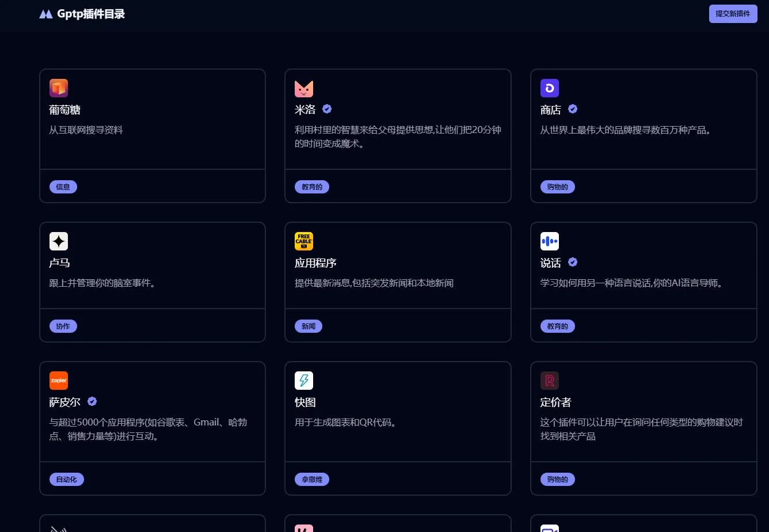This screenshot has width=769, height=532.
Task: Click the 商店 purple shop icon
Action: pos(550,88)
